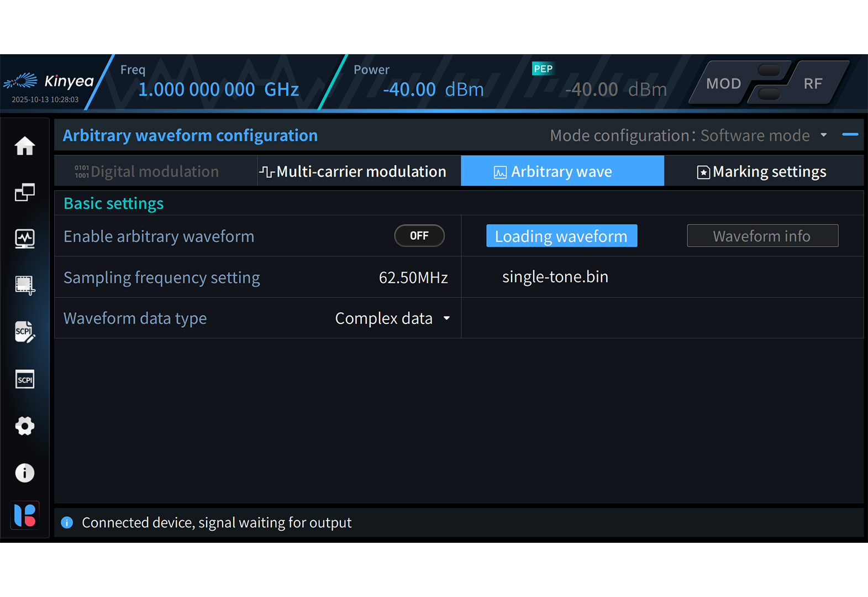Collapse the Arbitrary waveform configuration panel
Screen dimensions: 868x597
[x=850, y=134]
